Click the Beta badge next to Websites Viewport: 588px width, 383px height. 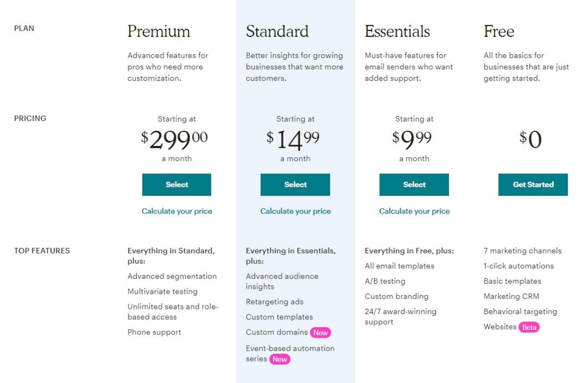(x=529, y=327)
